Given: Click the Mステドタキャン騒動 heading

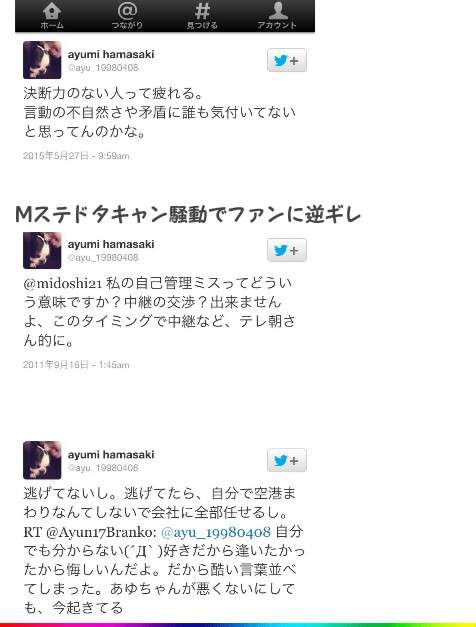Looking at the screenshot, I should [188, 215].
